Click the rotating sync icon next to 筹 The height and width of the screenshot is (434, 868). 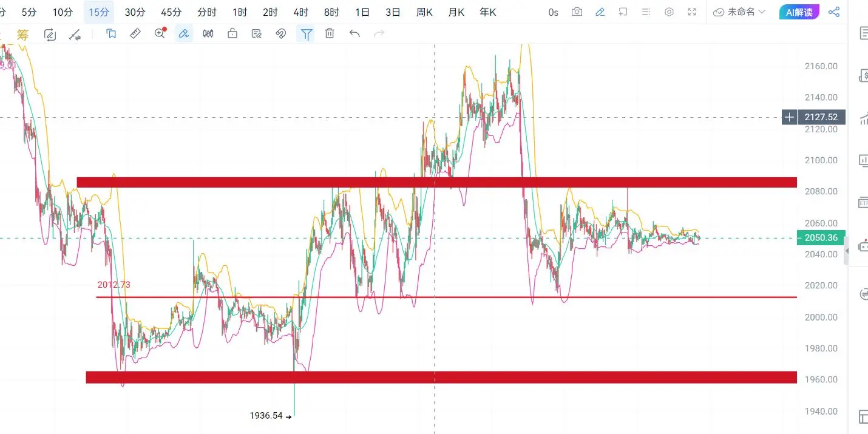(x=50, y=35)
